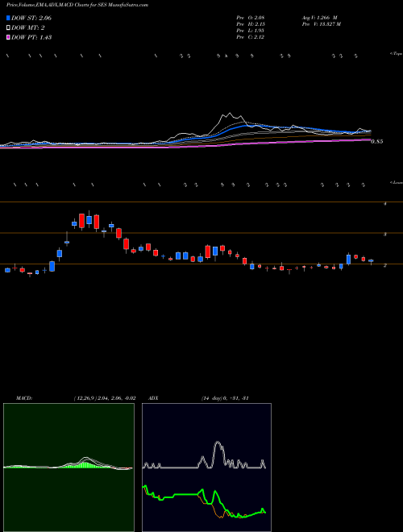Click the 'ADX' panel heading
Screen dimensions: 403x532
point(153,398)
